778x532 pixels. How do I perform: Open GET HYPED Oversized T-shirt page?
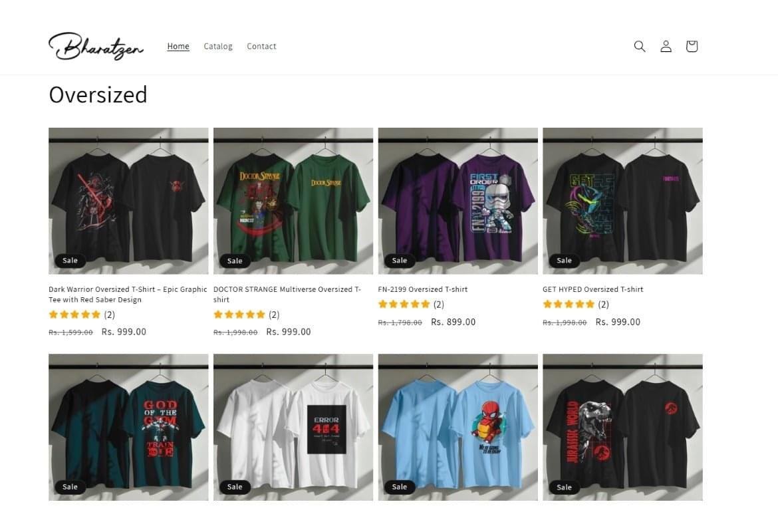coord(593,289)
